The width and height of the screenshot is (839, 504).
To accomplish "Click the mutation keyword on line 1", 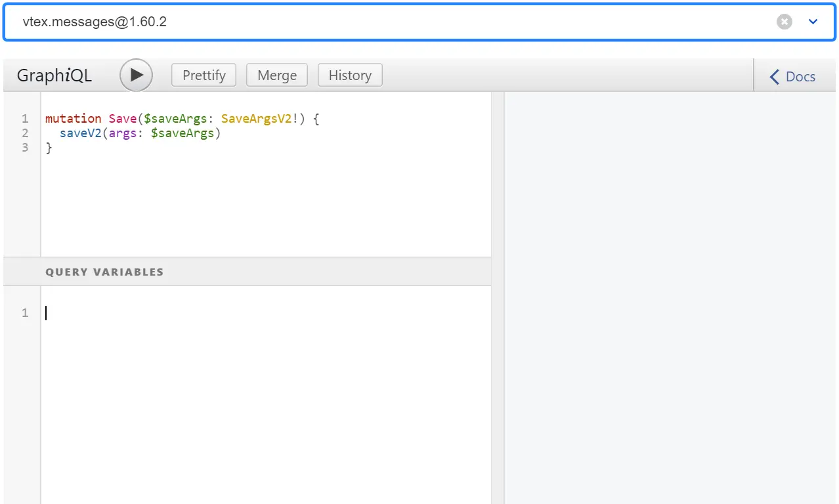I will click(x=72, y=118).
